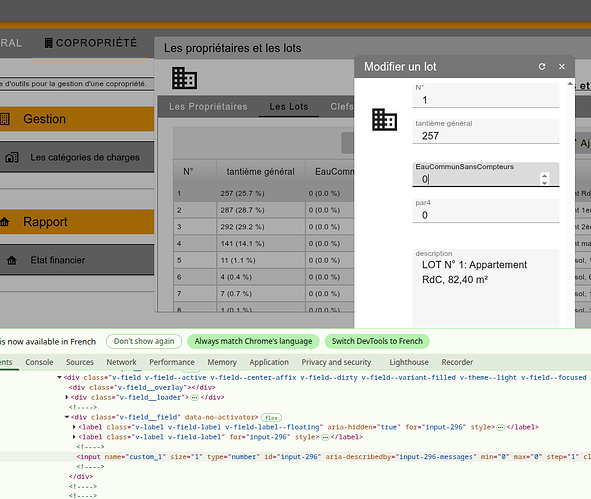Switch to the Les Propriétaires tab

click(208, 107)
